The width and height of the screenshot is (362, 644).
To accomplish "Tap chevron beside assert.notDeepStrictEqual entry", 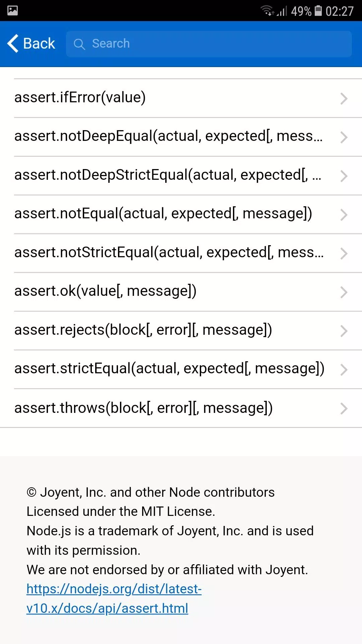I will coord(344,176).
